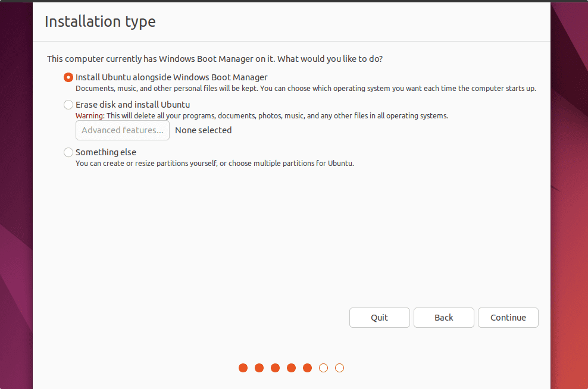Image resolution: width=588 pixels, height=389 pixels.
Task: Click the third progress dot indicator
Action: tap(275, 368)
